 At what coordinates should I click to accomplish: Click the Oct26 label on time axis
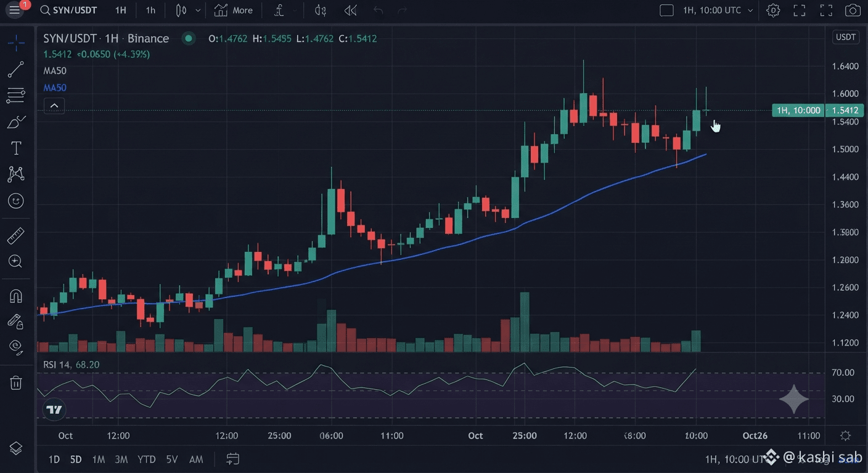755,435
